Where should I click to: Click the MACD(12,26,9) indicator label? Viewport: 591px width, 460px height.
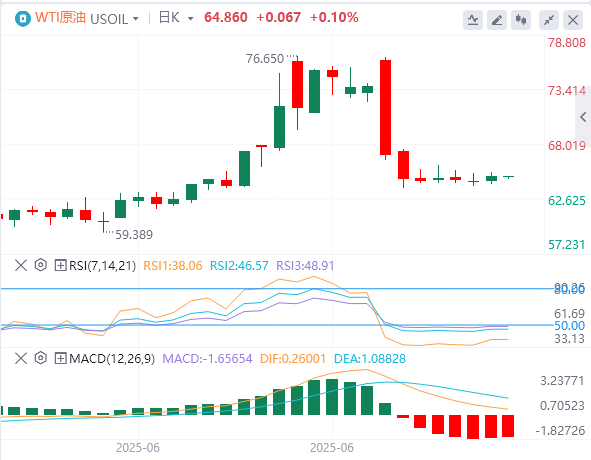tap(112, 358)
